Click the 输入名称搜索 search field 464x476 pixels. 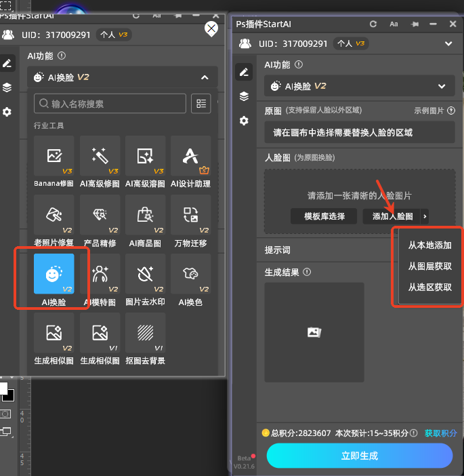coord(110,104)
